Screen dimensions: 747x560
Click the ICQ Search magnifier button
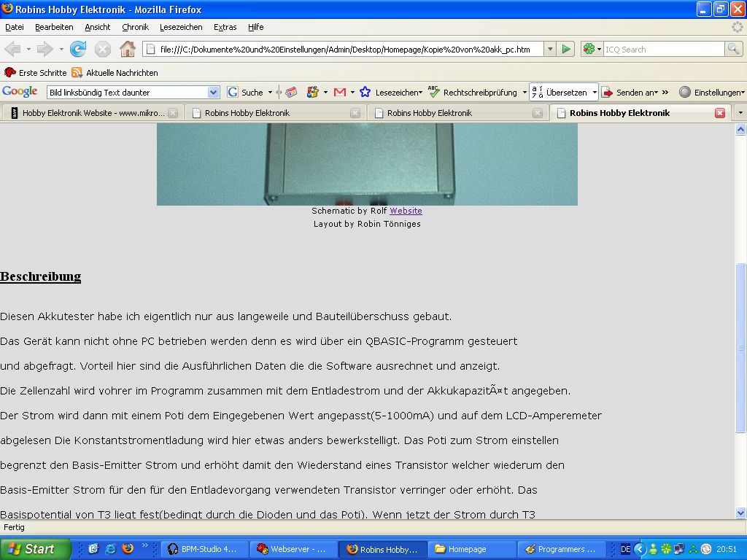click(733, 49)
